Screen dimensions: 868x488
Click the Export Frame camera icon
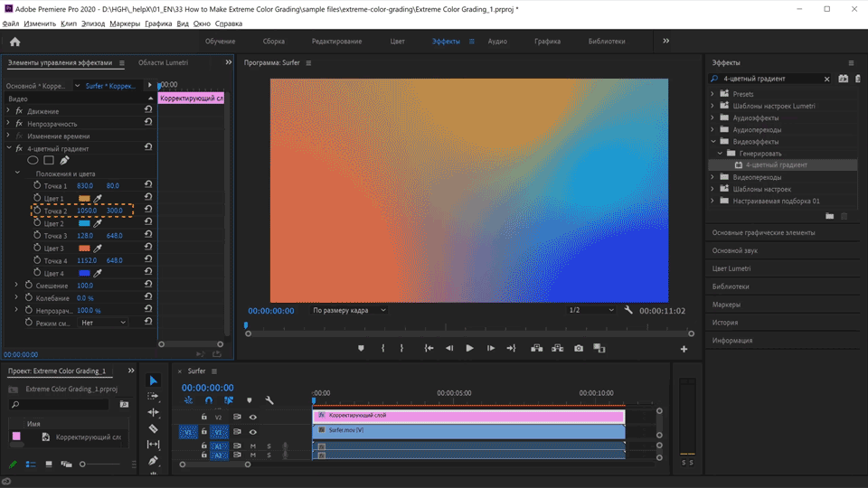tap(579, 348)
